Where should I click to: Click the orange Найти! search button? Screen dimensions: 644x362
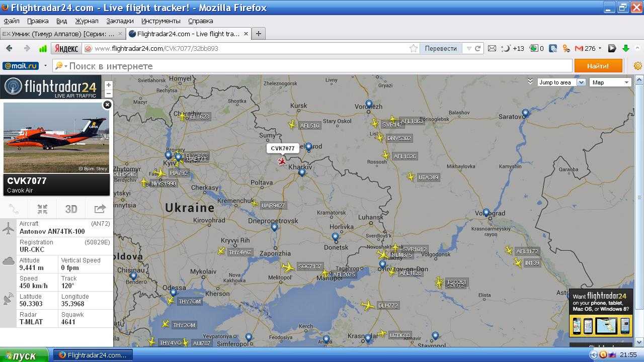click(598, 66)
